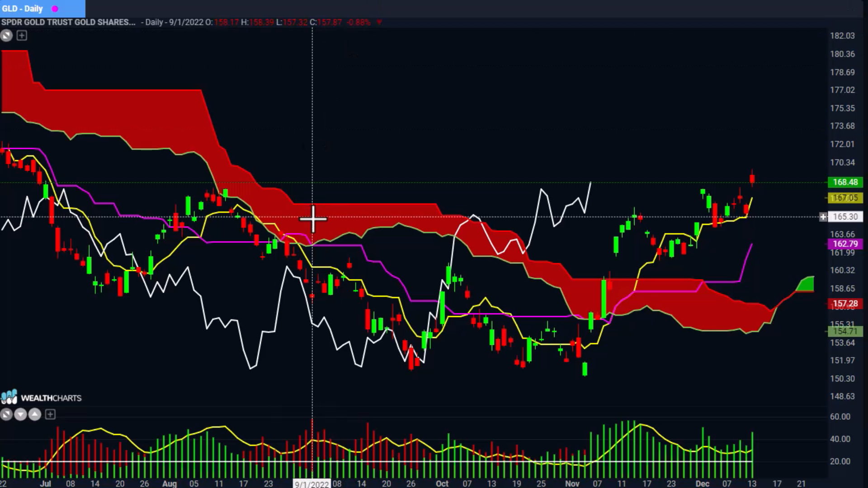
Task: Click the 20.00 value on the indicator axis
Action: pyautogui.click(x=840, y=461)
